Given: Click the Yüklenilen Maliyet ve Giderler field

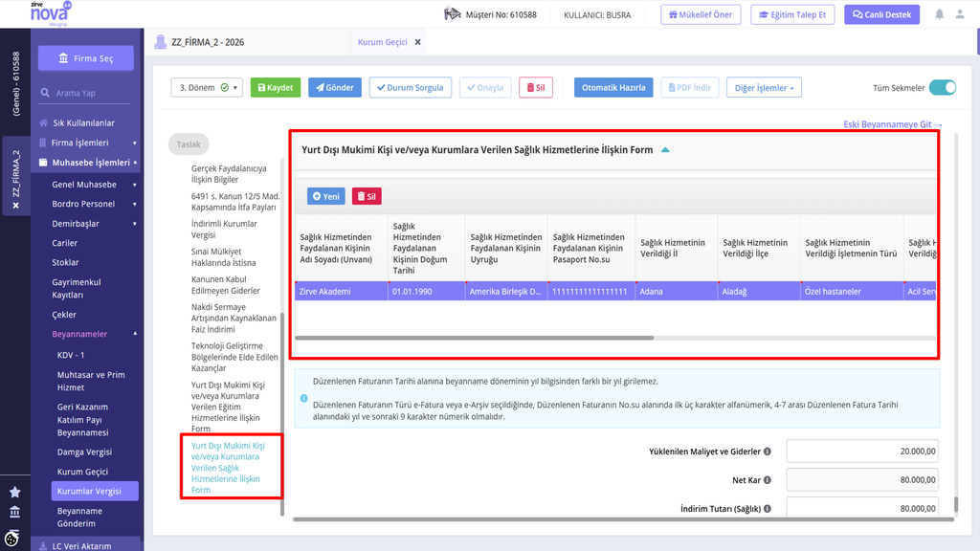Looking at the screenshot, I should (x=862, y=452).
